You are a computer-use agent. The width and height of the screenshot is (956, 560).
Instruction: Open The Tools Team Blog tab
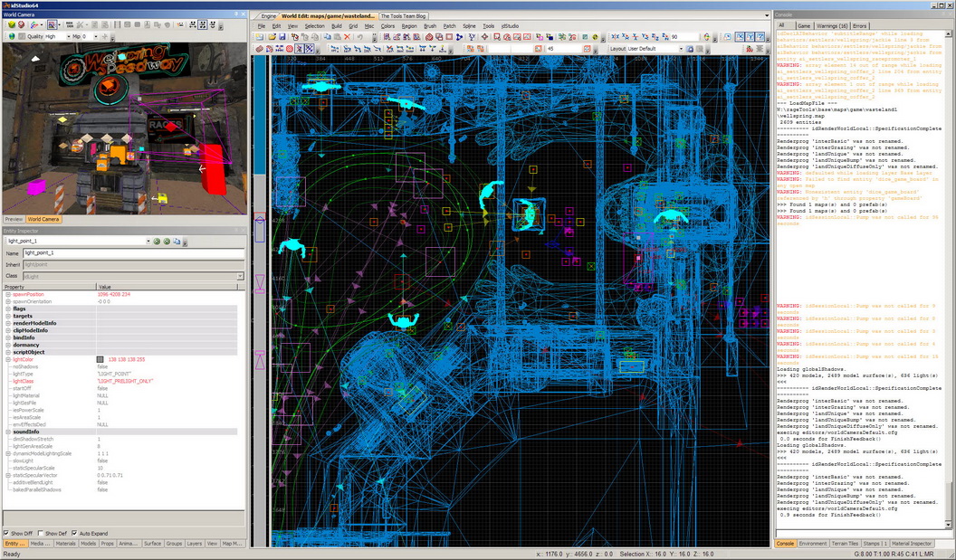(403, 15)
